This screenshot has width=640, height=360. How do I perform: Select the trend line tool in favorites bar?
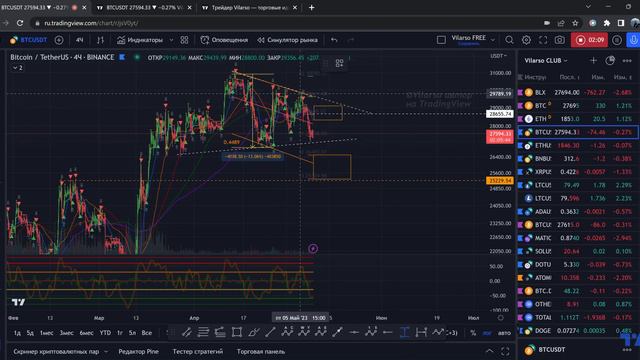coord(270,333)
